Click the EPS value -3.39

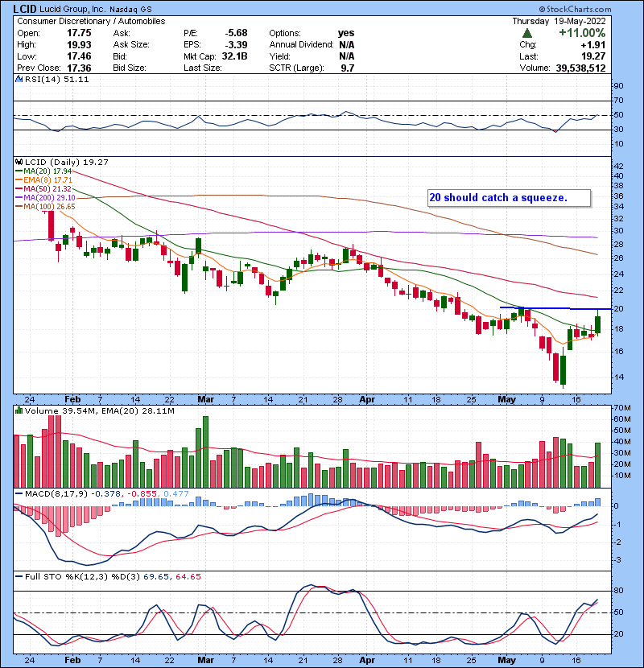[236, 45]
